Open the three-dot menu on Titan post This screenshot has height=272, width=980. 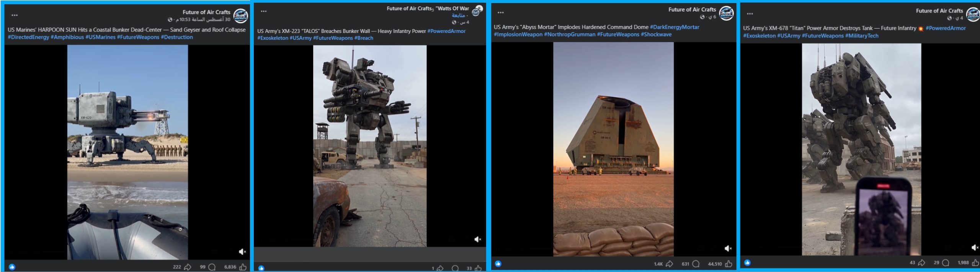750,14
